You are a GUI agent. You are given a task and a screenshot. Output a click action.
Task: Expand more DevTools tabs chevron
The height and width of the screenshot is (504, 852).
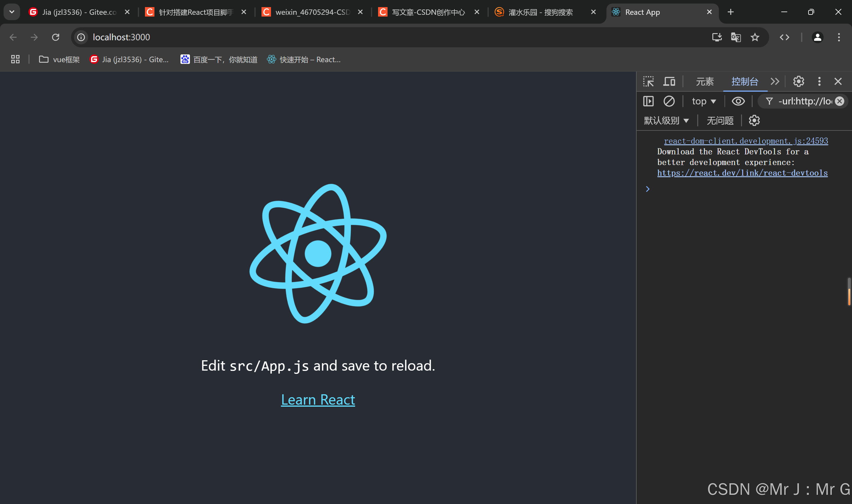(x=775, y=82)
